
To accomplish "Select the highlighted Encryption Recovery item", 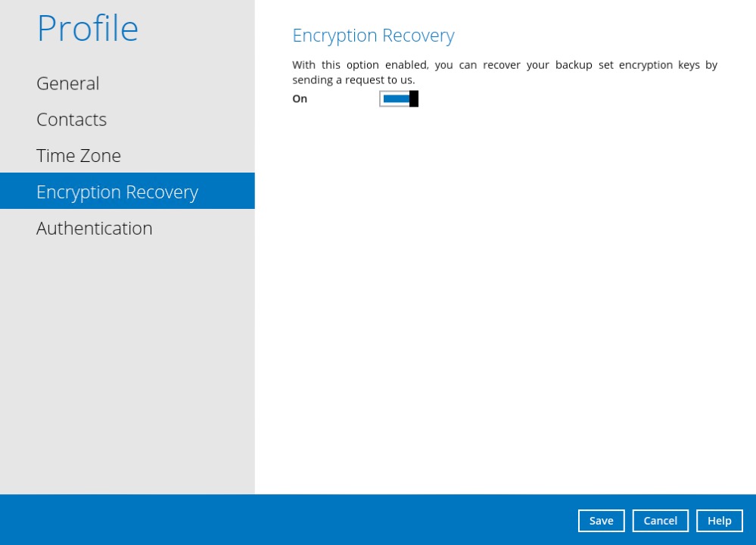I will 117,192.
